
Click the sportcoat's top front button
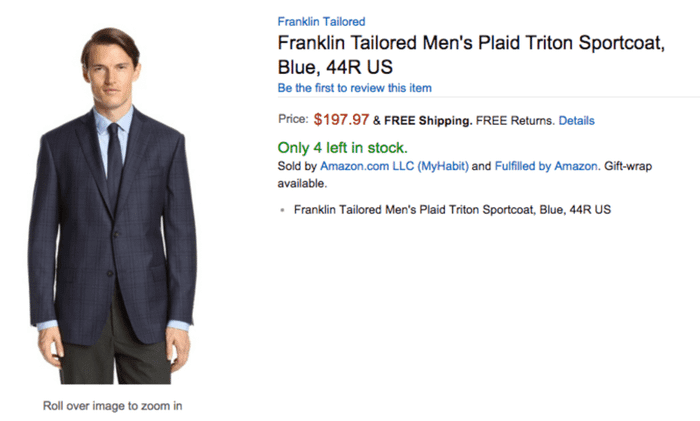[116, 233]
